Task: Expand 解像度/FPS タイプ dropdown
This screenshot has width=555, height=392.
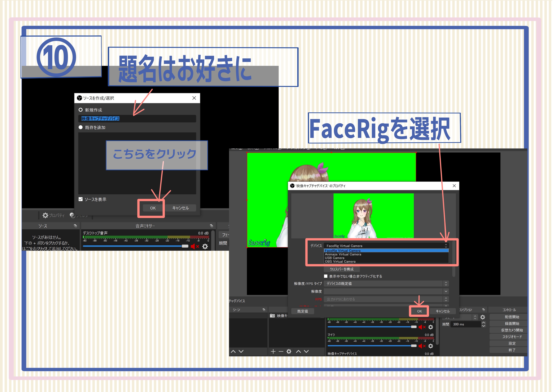Action: (386, 284)
